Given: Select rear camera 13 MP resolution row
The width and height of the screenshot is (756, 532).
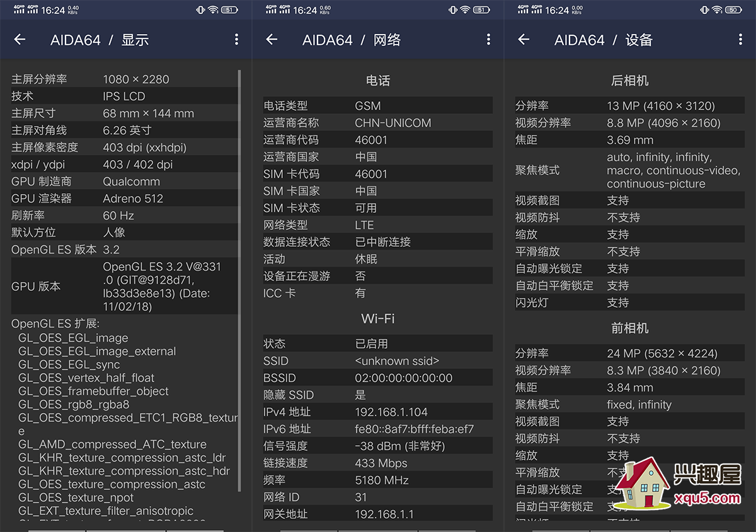Looking at the screenshot, I should tap(630, 106).
